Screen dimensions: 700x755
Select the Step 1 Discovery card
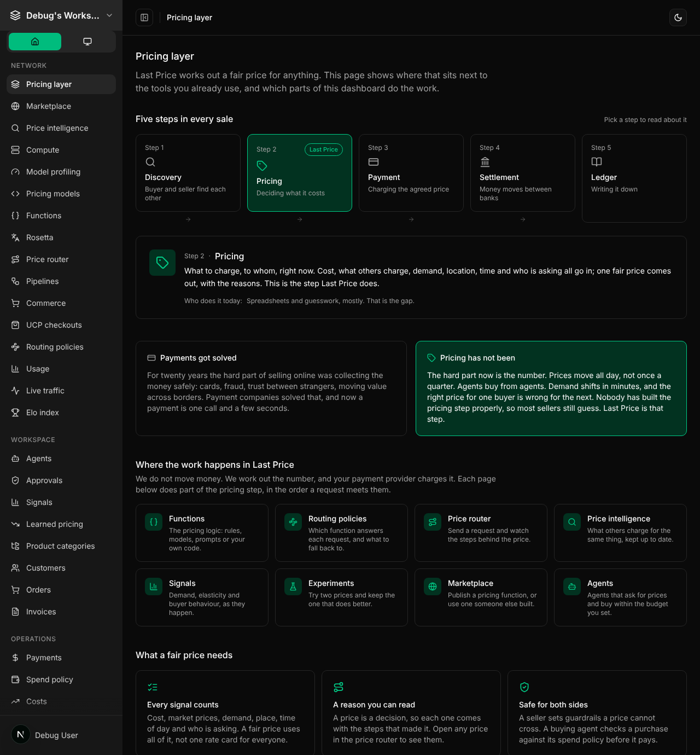tap(188, 173)
